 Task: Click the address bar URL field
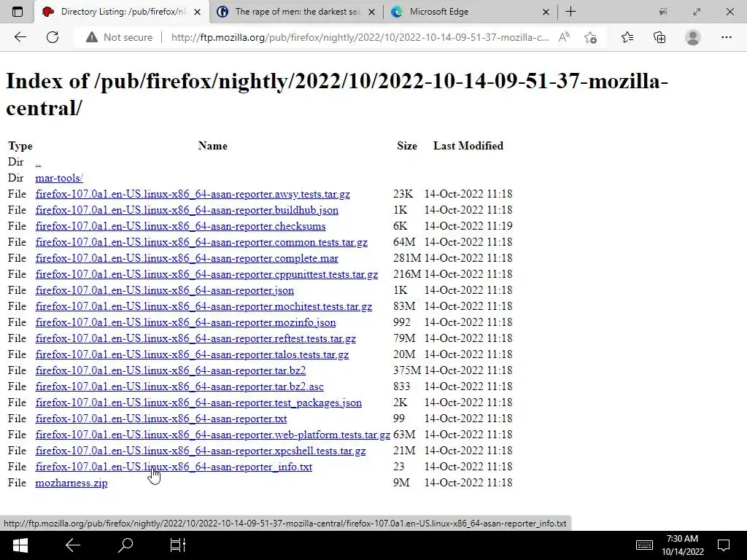click(360, 37)
